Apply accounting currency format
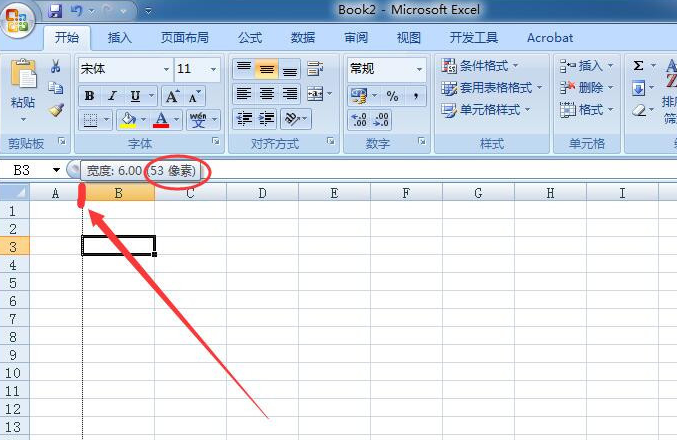The height and width of the screenshot is (440, 677). [359, 96]
